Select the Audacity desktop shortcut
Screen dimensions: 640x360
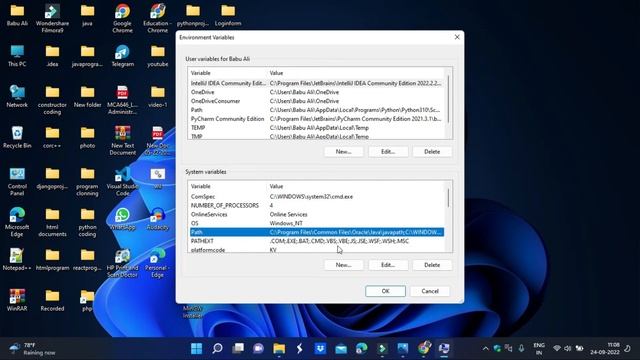158,219
